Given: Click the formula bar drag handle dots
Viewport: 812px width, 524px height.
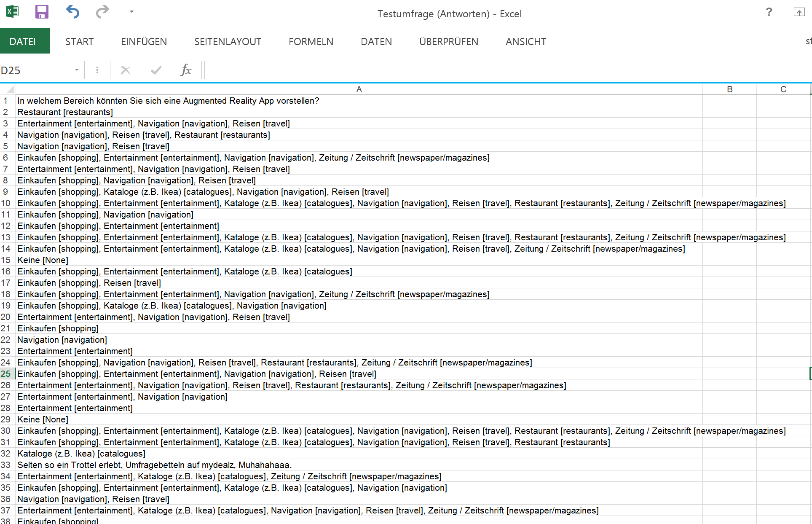Looking at the screenshot, I should (x=97, y=70).
